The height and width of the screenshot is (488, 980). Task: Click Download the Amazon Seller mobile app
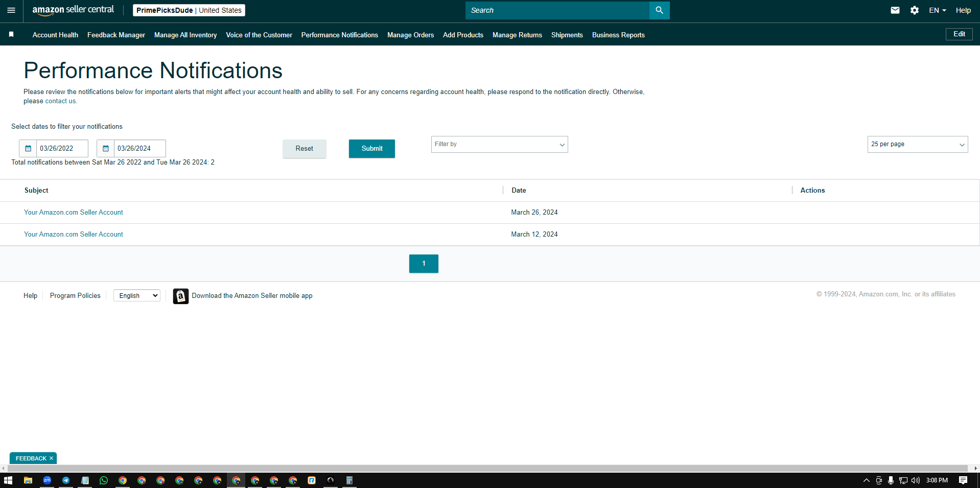[252, 296]
